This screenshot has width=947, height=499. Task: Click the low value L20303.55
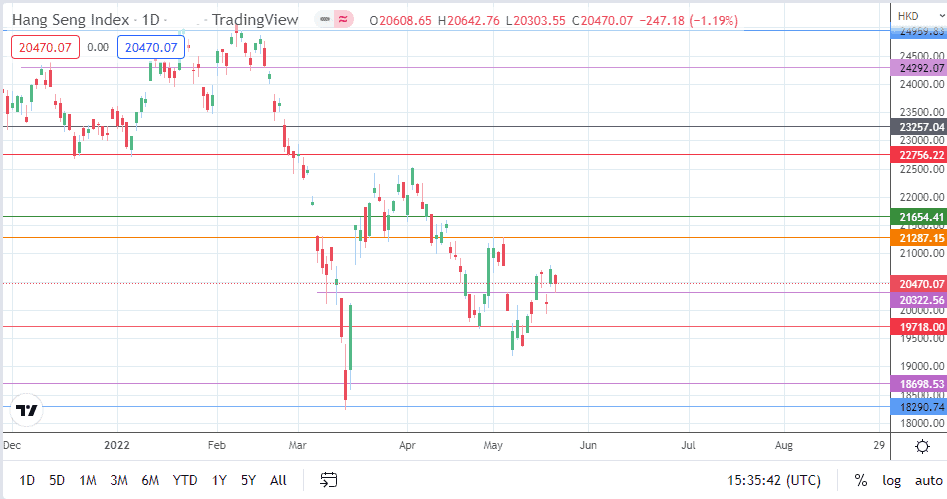coord(535,21)
